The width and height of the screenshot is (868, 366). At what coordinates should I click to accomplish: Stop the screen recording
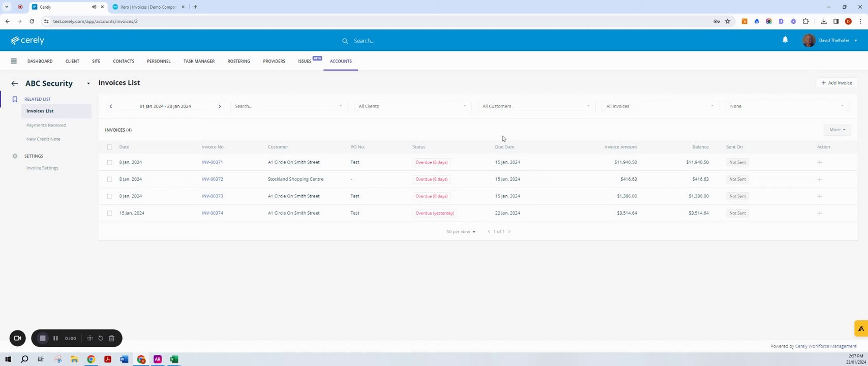pos(43,338)
